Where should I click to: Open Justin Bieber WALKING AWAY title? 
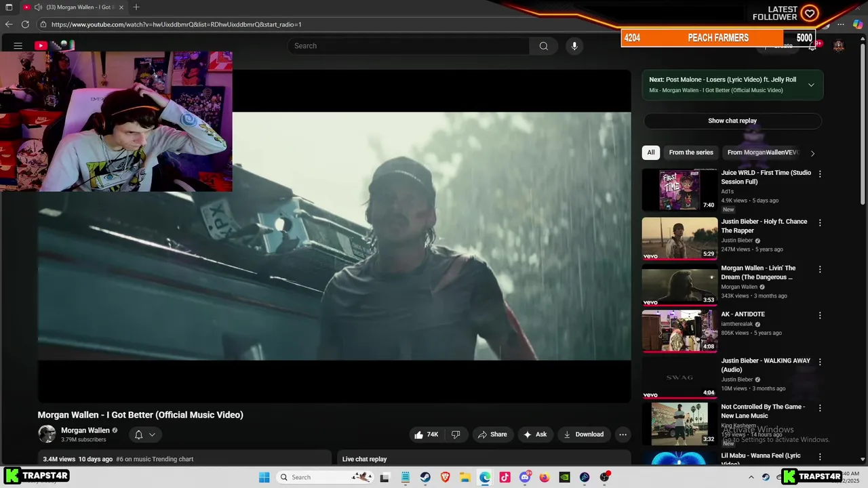(766, 365)
